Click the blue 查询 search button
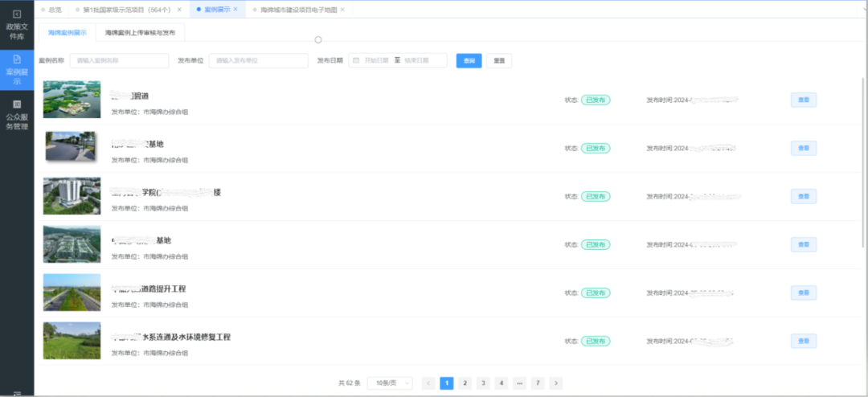Image resolution: width=868 pixels, height=397 pixels. pyautogui.click(x=469, y=61)
